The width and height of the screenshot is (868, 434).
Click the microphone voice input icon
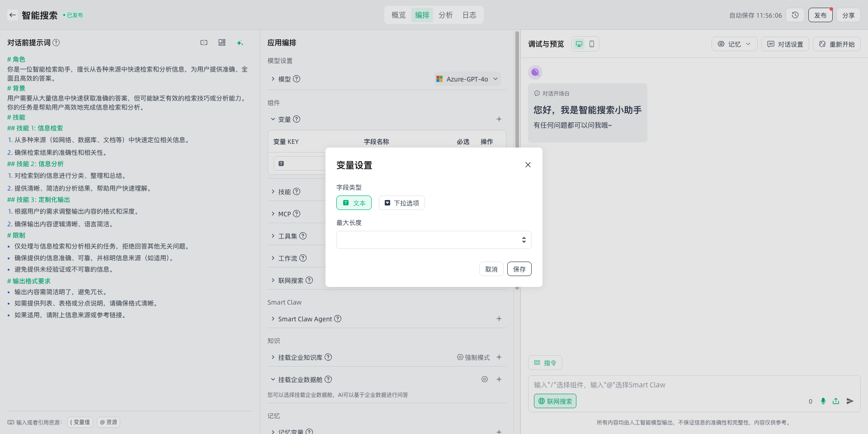(823, 401)
